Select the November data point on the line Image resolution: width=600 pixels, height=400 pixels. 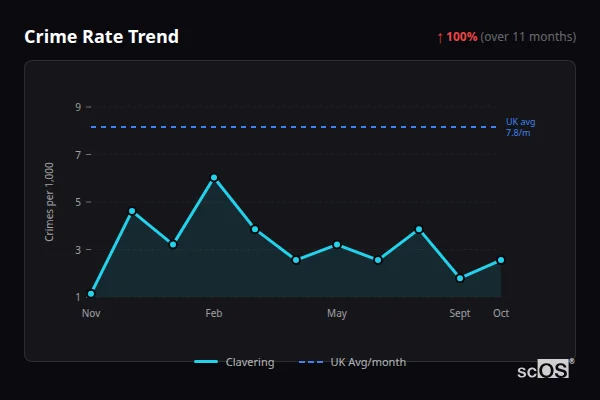pyautogui.click(x=91, y=294)
